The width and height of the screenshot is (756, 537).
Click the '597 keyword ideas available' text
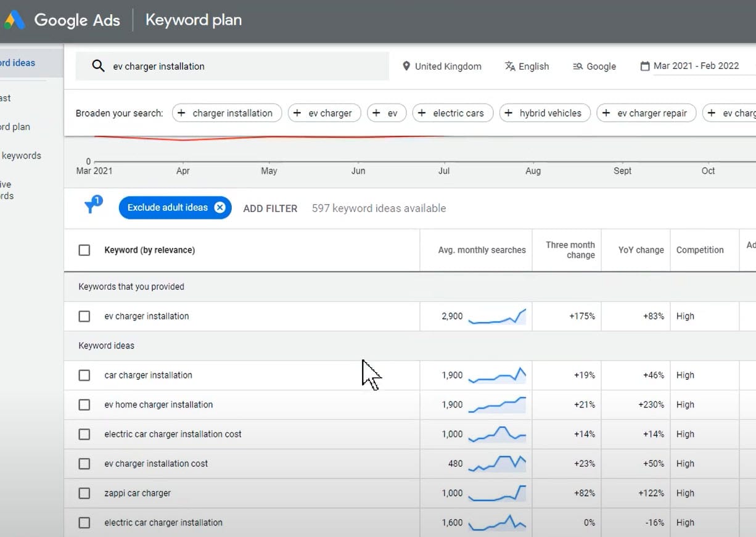(379, 208)
